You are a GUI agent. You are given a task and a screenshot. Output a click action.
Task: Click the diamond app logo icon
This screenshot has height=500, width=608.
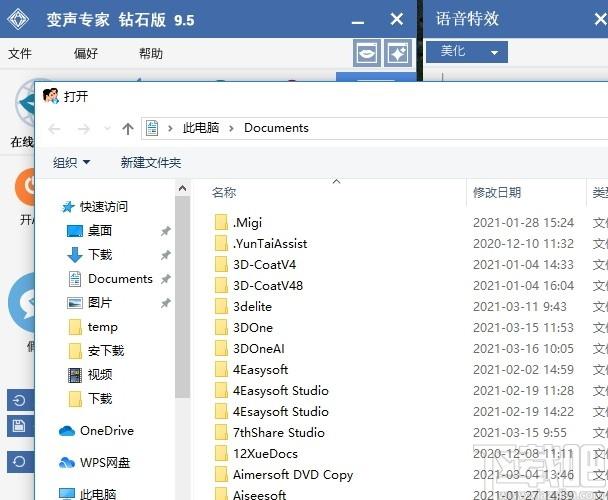[18, 19]
